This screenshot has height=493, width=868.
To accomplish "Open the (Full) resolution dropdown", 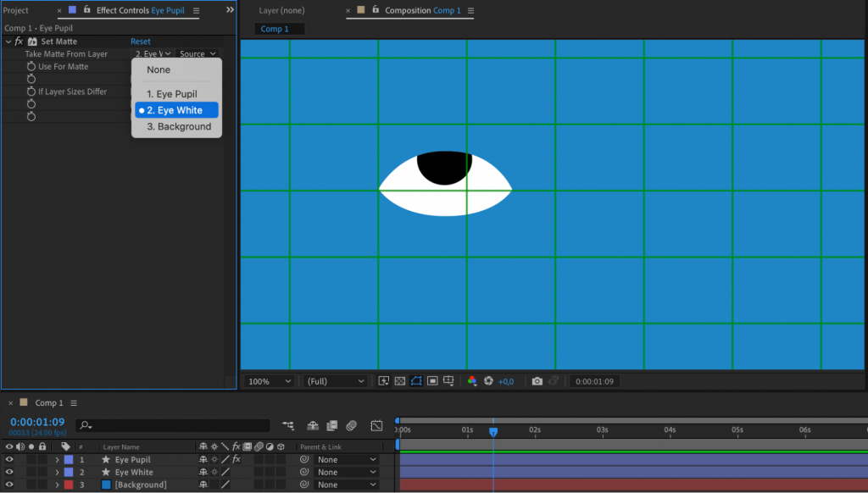I will 335,380.
